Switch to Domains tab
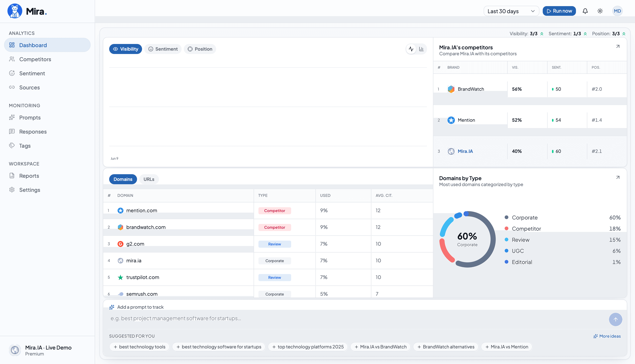Viewport: 635px width, 364px height. (x=123, y=179)
